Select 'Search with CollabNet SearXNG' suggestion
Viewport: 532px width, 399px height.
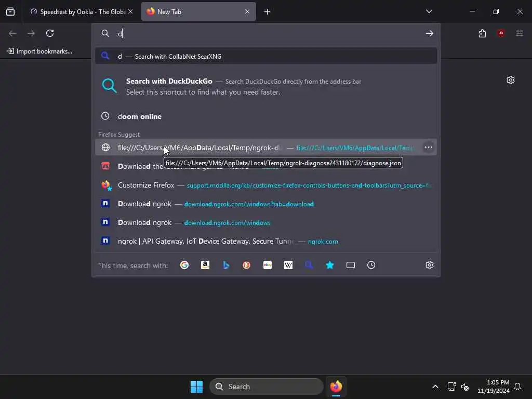[266, 56]
